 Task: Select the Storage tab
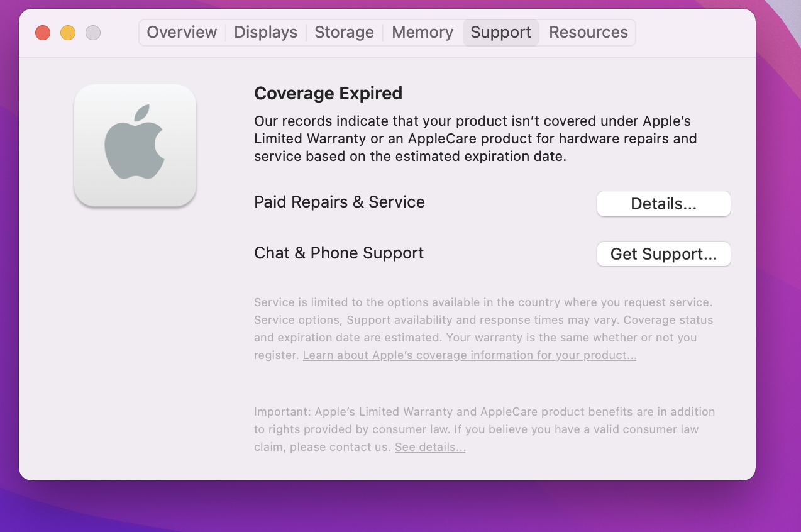pos(344,33)
